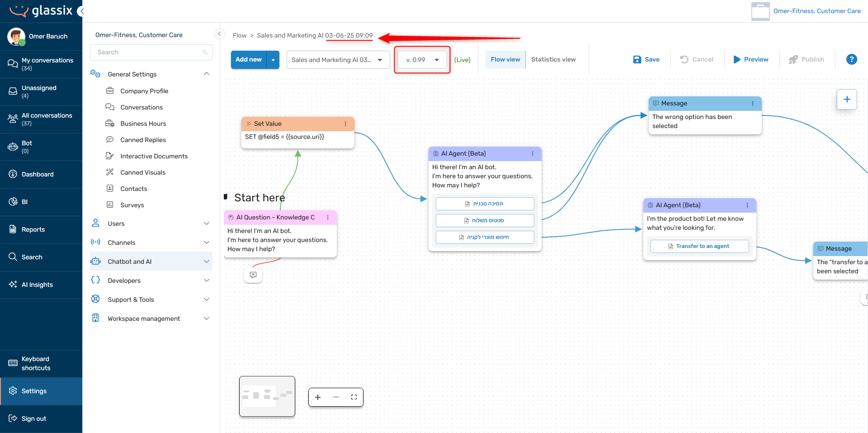Expand the Channels section

207,242
